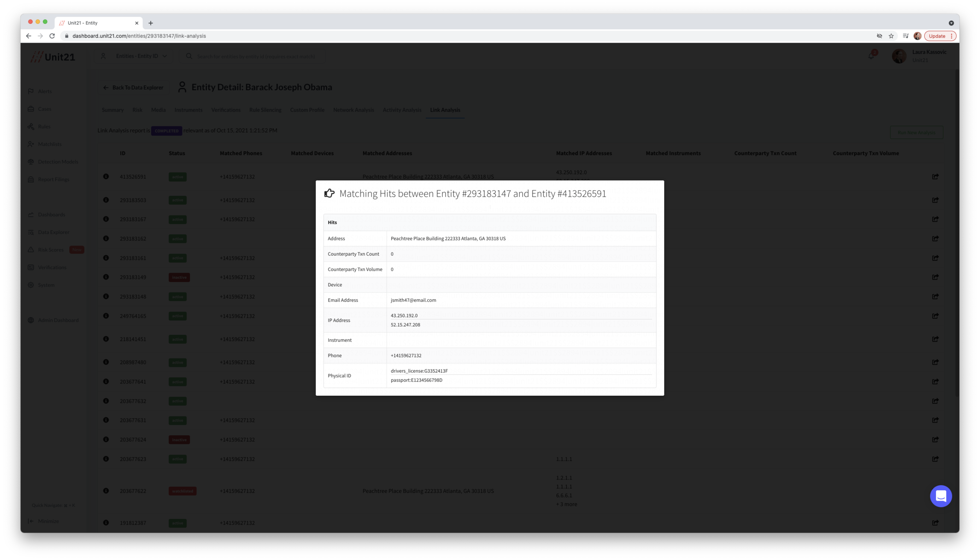Screen dimensions: 980x560
Task: Click the Run New Analysis button
Action: click(916, 133)
